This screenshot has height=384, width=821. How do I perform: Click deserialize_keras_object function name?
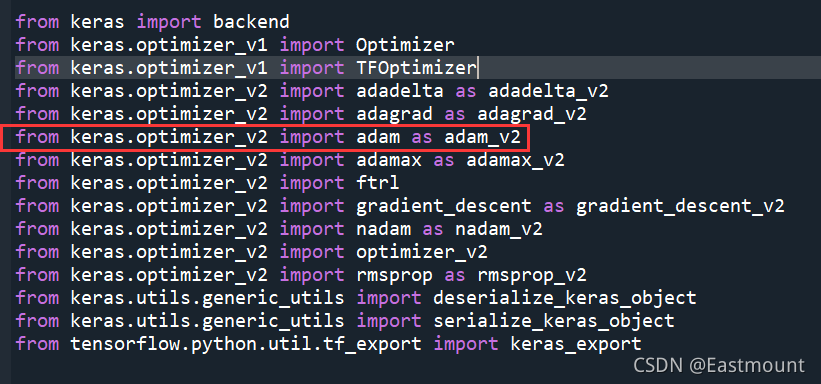point(564,298)
